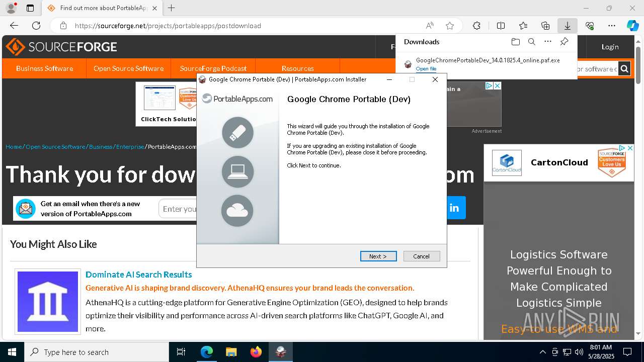Click the Login link
Viewport: 644px width, 362px height.
click(x=610, y=47)
